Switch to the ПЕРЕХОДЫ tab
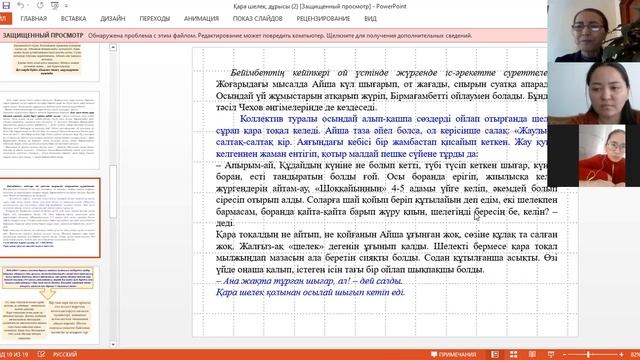The height and width of the screenshot is (360, 640). click(155, 19)
